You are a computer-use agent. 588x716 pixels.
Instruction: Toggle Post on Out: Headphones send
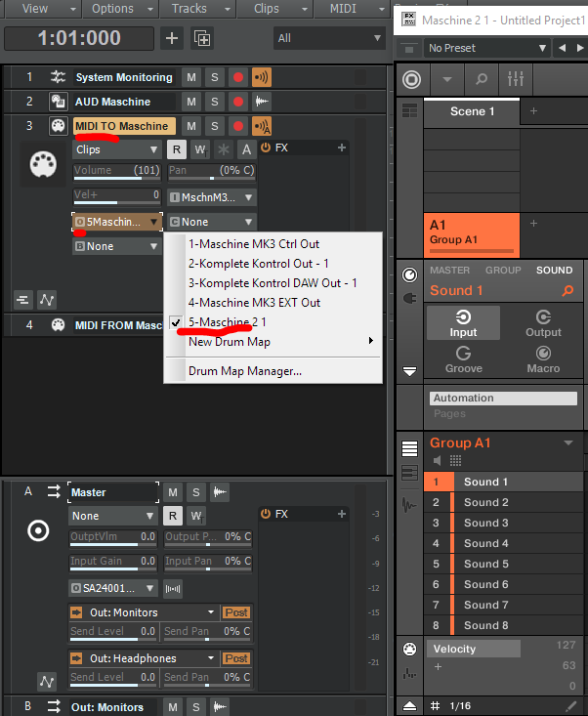tap(236, 658)
